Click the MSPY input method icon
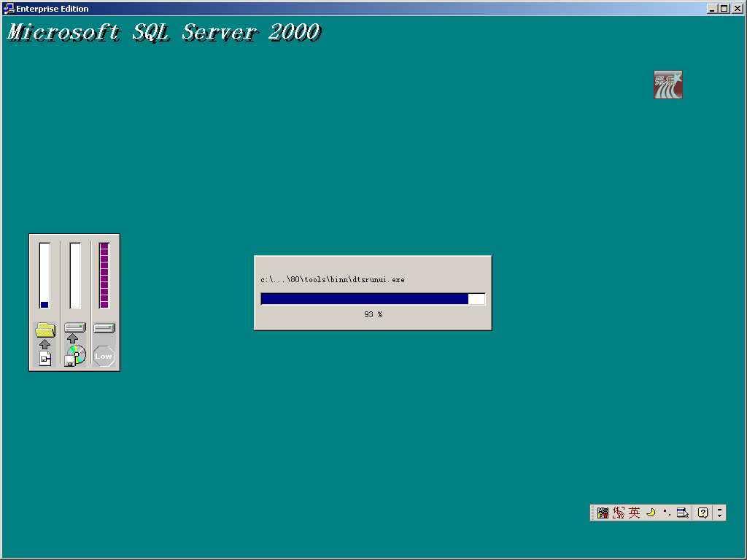 (x=603, y=513)
